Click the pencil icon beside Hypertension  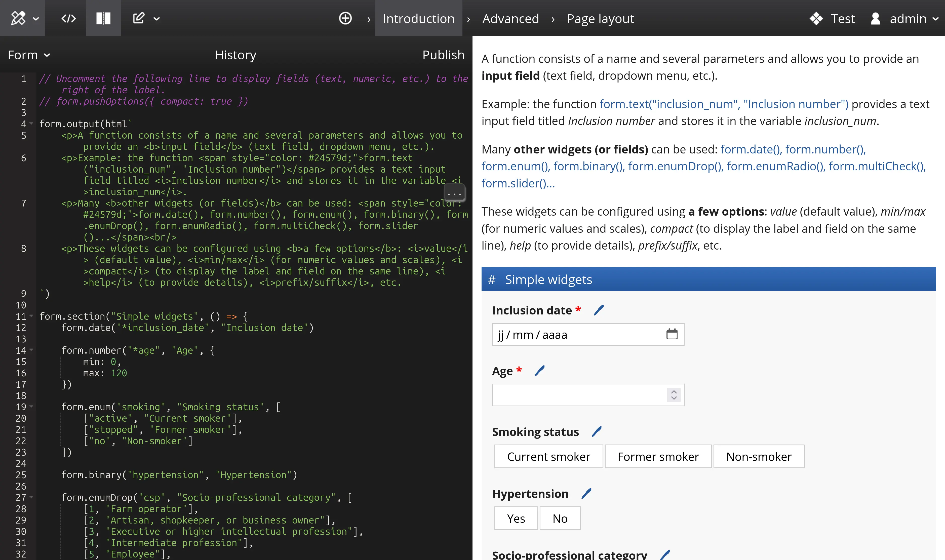[586, 494]
